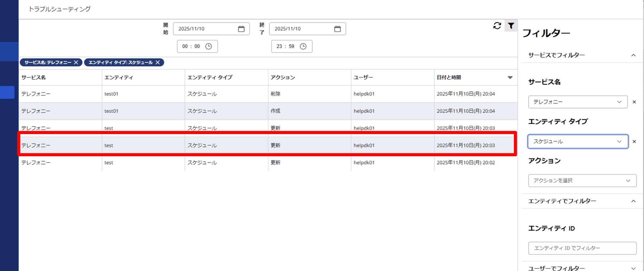
Task: Click the clock icon beside 00:00 start time
Action: pos(209,46)
